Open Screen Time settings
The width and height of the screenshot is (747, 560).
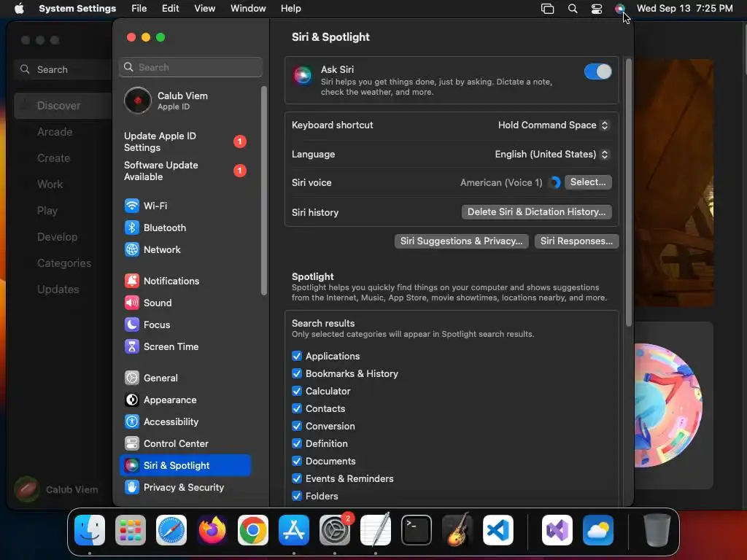coord(185,346)
